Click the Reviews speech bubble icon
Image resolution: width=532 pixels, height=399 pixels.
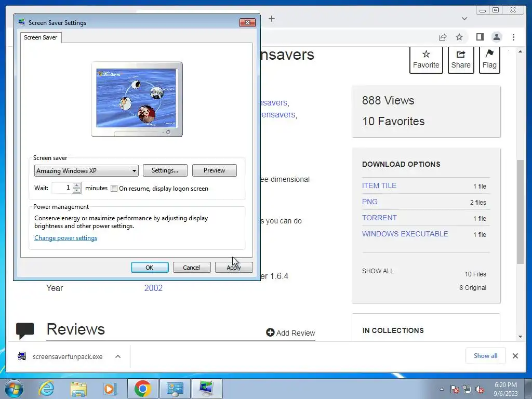25,330
